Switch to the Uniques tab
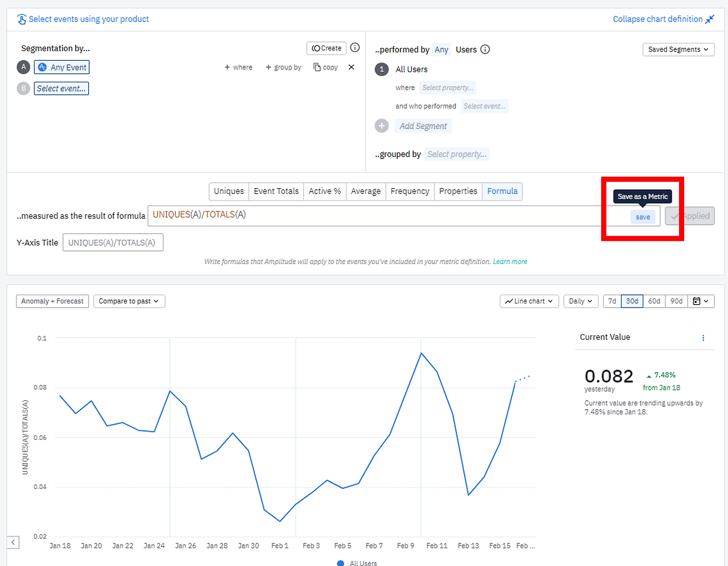The height and width of the screenshot is (566, 728). click(x=229, y=192)
